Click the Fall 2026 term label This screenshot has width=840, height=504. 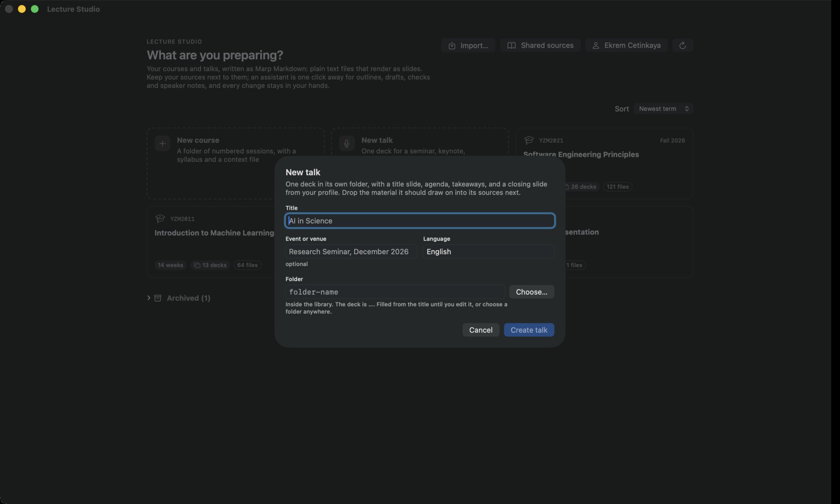(x=672, y=140)
